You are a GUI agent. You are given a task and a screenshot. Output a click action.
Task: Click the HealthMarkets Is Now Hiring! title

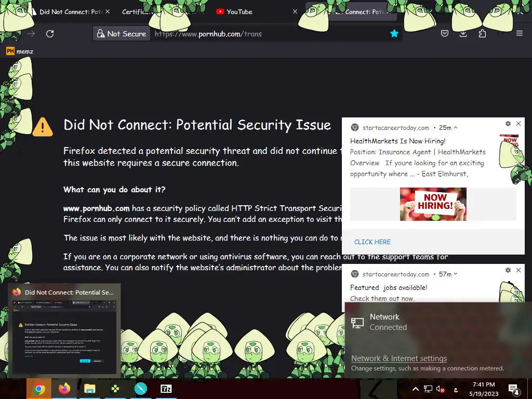point(397,141)
